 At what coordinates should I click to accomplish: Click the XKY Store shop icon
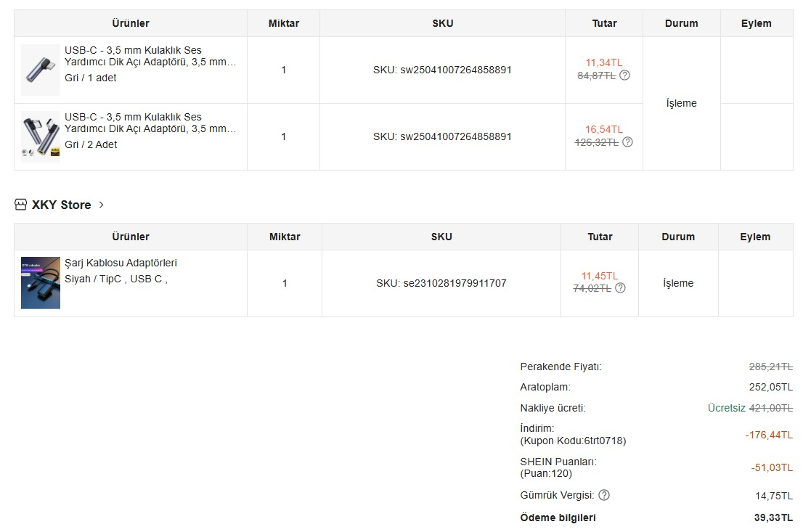pyautogui.click(x=20, y=205)
